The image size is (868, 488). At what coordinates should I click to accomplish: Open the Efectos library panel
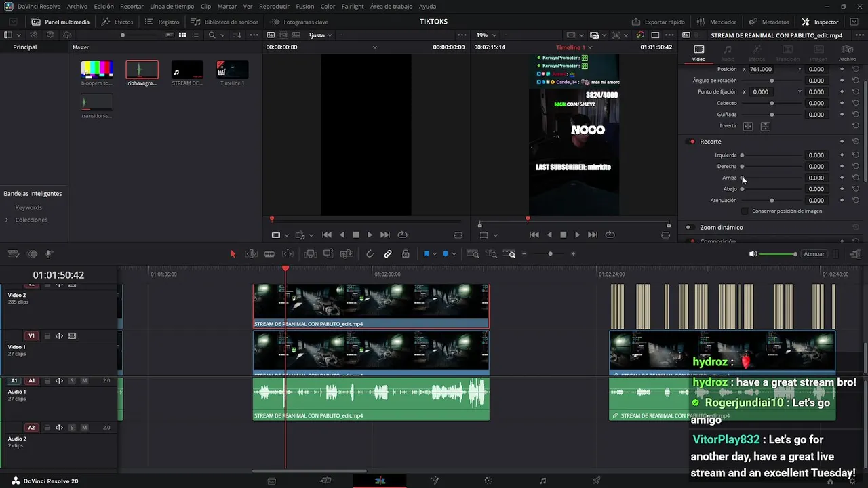pos(117,22)
